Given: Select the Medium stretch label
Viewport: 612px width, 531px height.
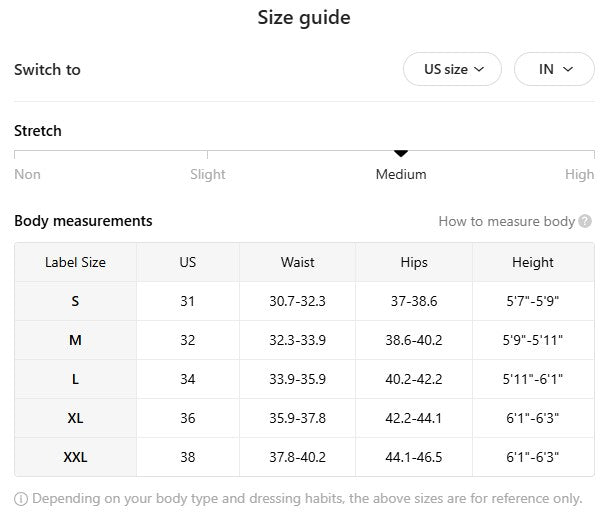Looking at the screenshot, I should [x=401, y=174].
